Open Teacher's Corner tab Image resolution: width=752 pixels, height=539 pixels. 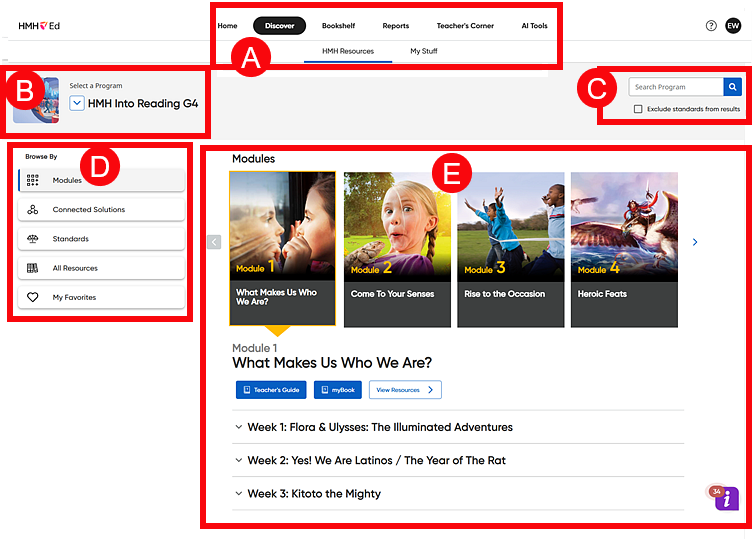pyautogui.click(x=465, y=26)
